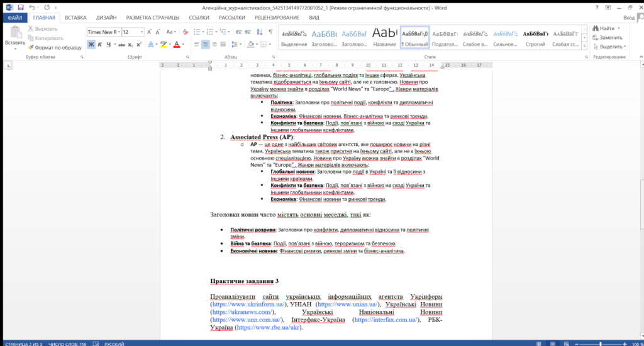
Task: Click Заменить to replace text
Action: point(608,37)
